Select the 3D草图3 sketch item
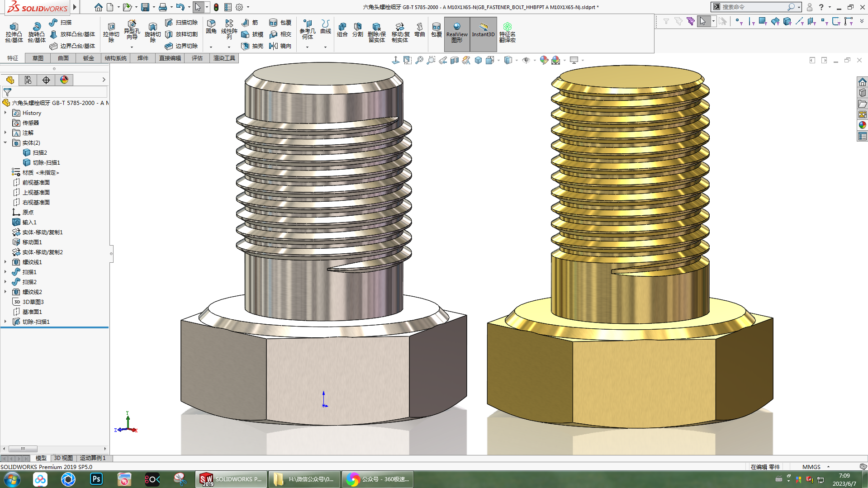The image size is (868, 488). click(28, 302)
